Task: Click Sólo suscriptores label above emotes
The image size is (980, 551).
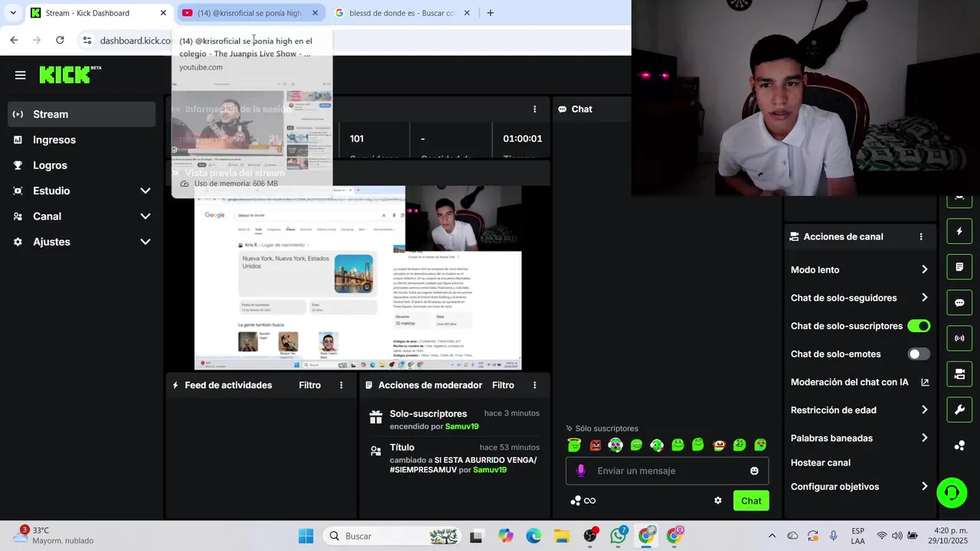Action: tap(606, 429)
